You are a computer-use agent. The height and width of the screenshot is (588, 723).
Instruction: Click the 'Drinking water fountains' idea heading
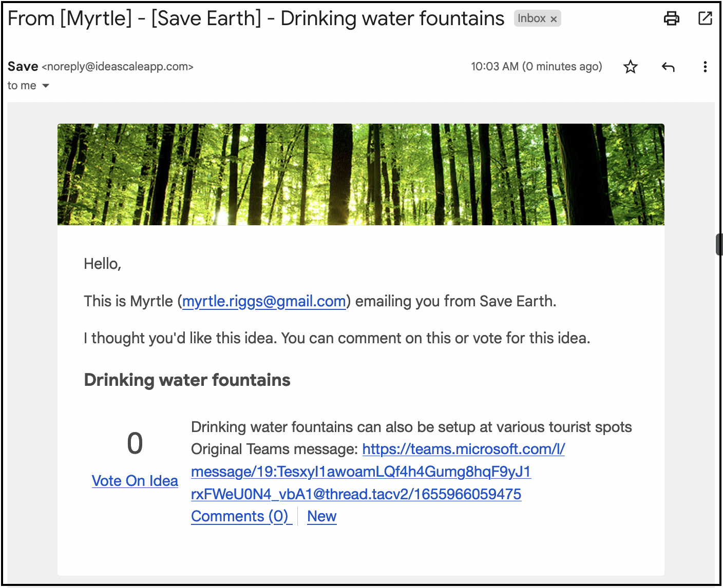tap(187, 380)
